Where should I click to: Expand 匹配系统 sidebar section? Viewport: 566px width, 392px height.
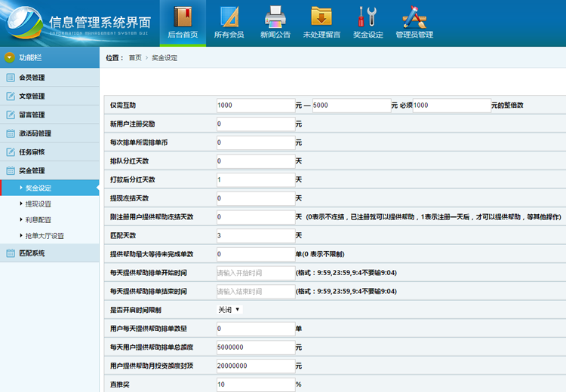pos(32,253)
